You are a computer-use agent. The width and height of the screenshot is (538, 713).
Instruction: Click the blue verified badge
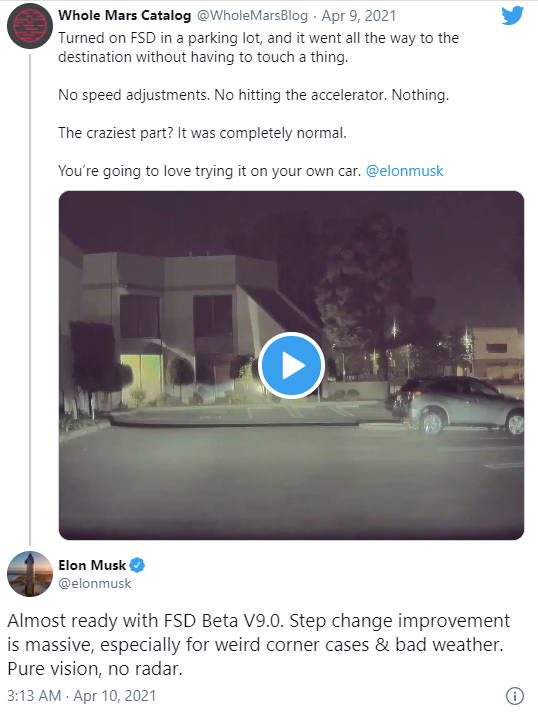coord(137,565)
